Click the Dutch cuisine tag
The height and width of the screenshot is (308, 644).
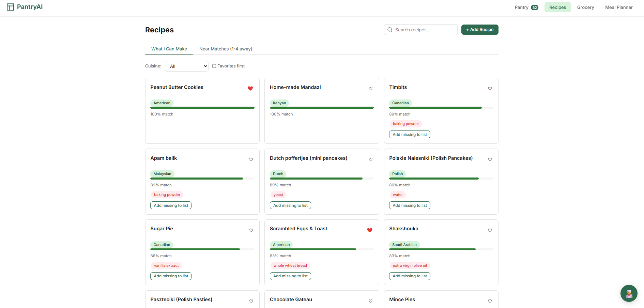point(278,174)
